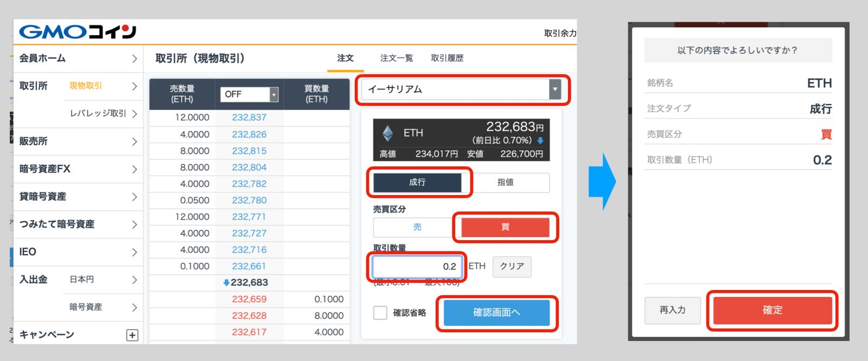Choose 売 sell side
Viewport: 868px width, 361px height.
417,227
